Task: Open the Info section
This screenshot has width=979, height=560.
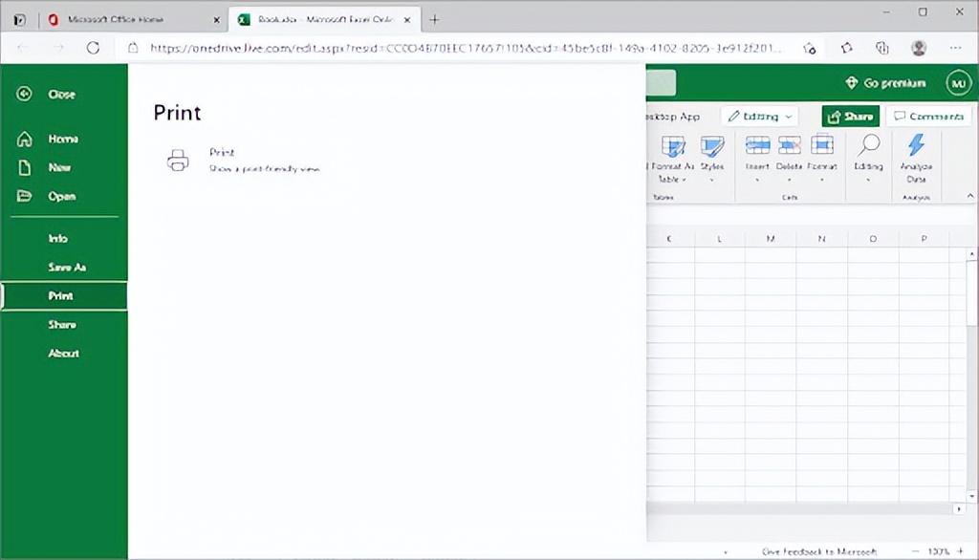Action: [58, 239]
